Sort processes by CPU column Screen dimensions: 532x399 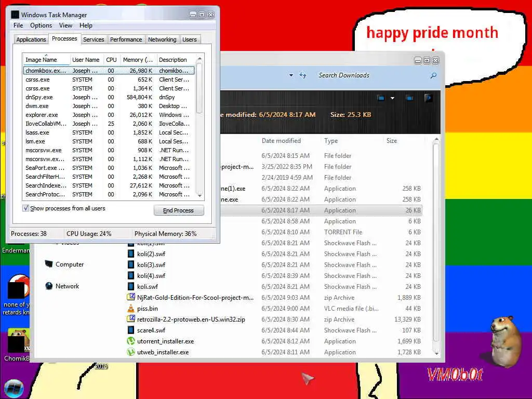coord(111,60)
